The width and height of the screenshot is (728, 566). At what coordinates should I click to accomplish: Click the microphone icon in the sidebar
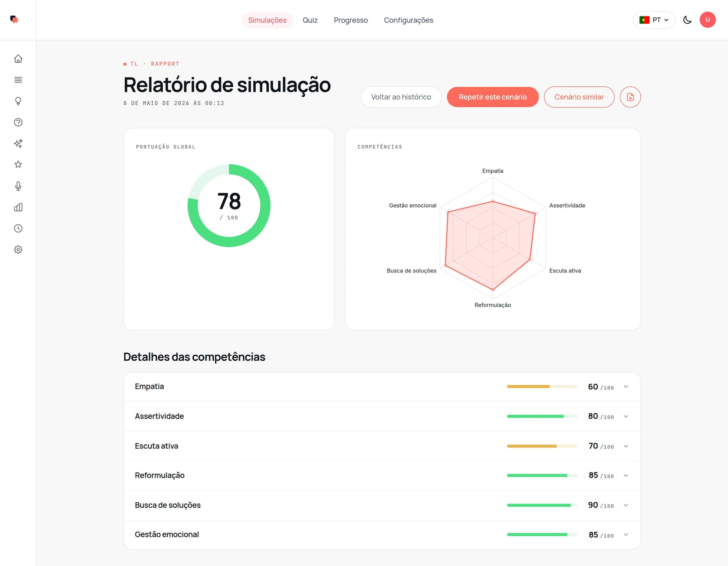point(18,186)
